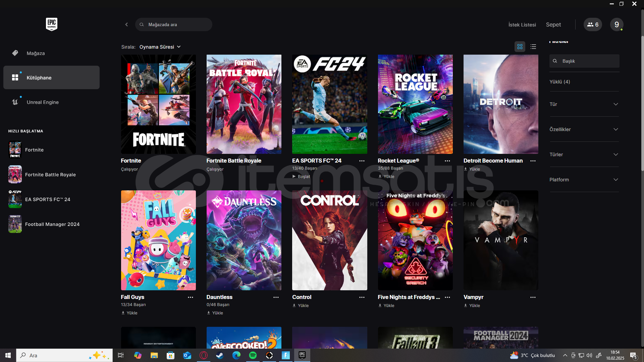
Task: Expand the Tür filter
Action: pos(584,104)
